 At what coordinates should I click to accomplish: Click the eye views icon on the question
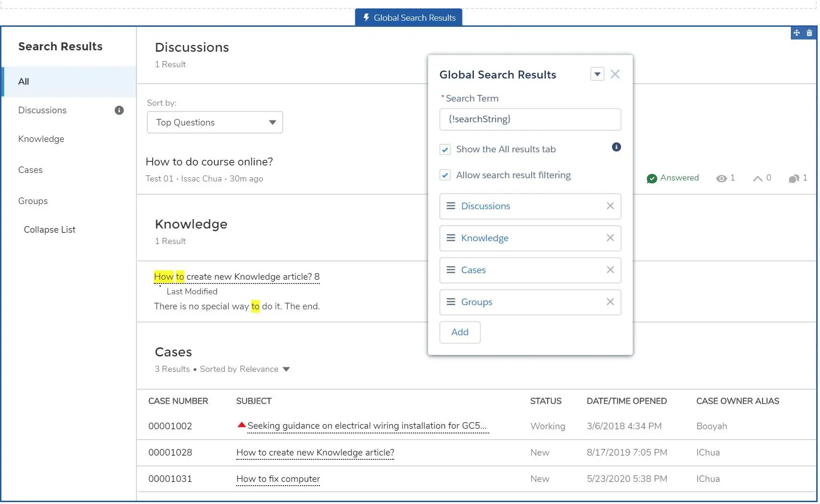(721, 178)
